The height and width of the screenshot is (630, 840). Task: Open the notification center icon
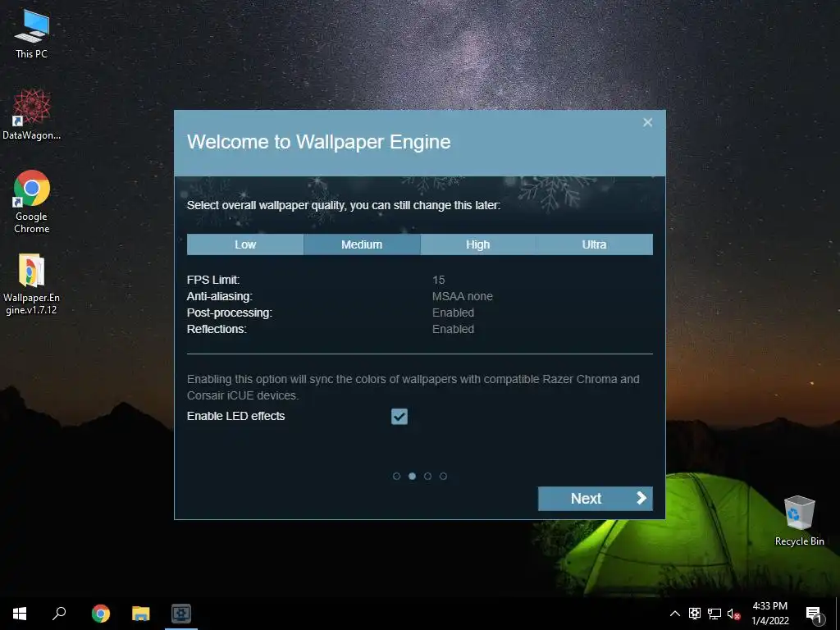[x=815, y=614]
